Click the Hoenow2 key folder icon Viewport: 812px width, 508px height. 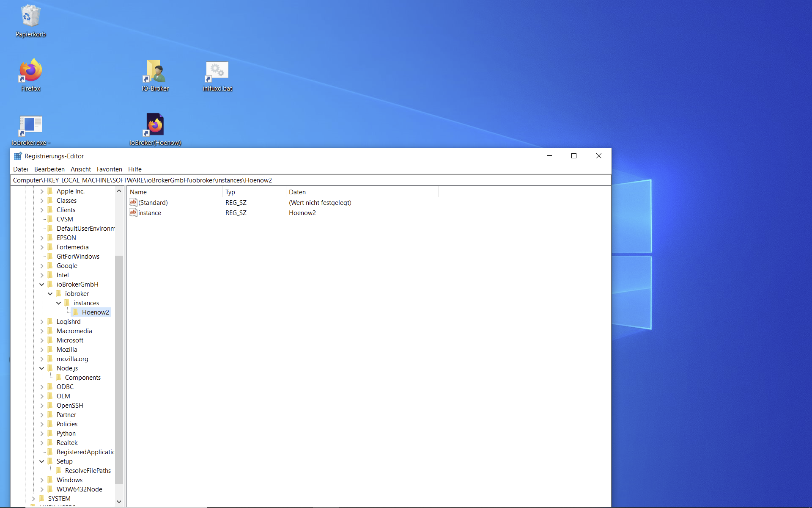point(76,312)
